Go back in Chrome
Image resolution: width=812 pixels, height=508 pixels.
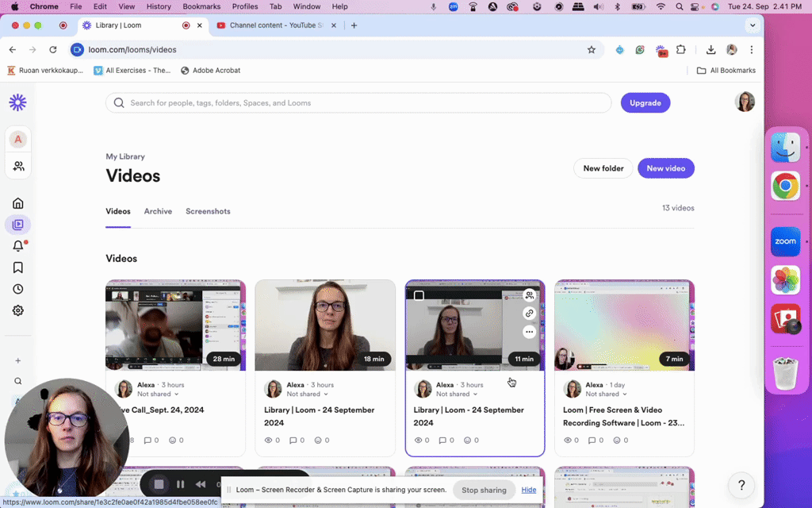tap(13, 50)
